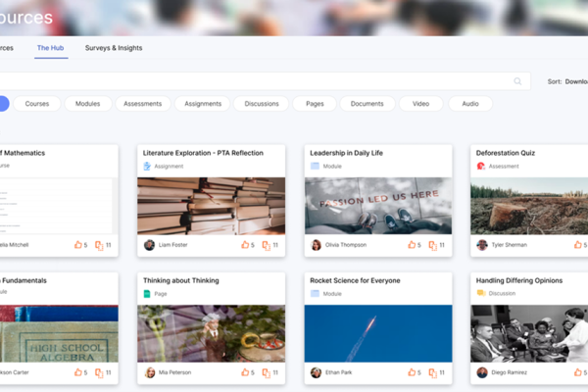Open rocket launch thumbnail
Viewport: 588px width, 392px height.
click(x=378, y=333)
